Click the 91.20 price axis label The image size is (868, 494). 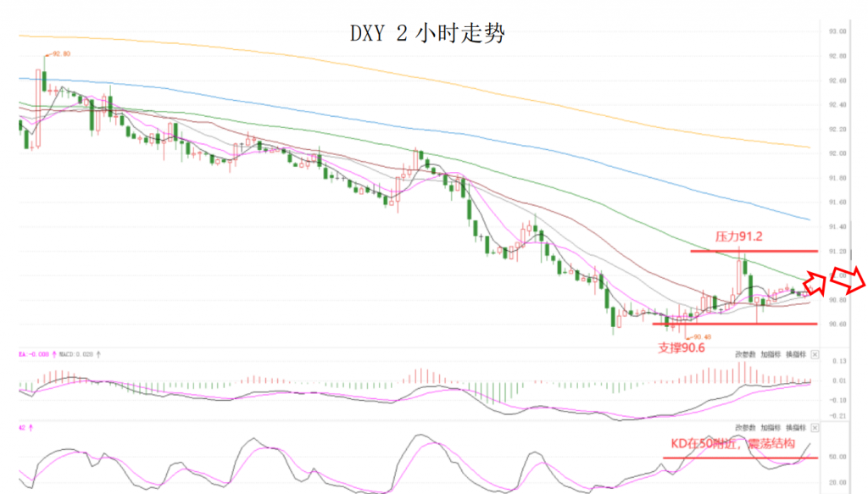[x=837, y=251]
